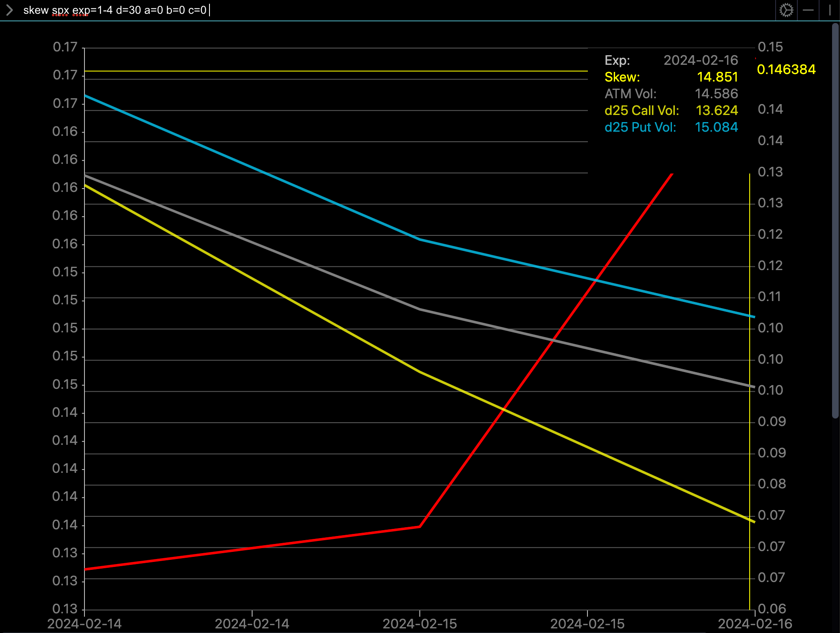Click the ATM Vol legend label
840x633 pixels.
(630, 94)
